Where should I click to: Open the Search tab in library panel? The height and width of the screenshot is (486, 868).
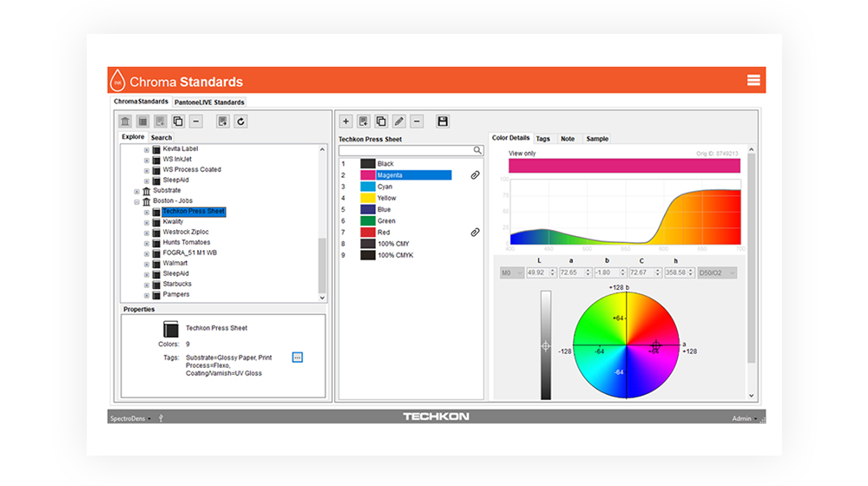161,137
